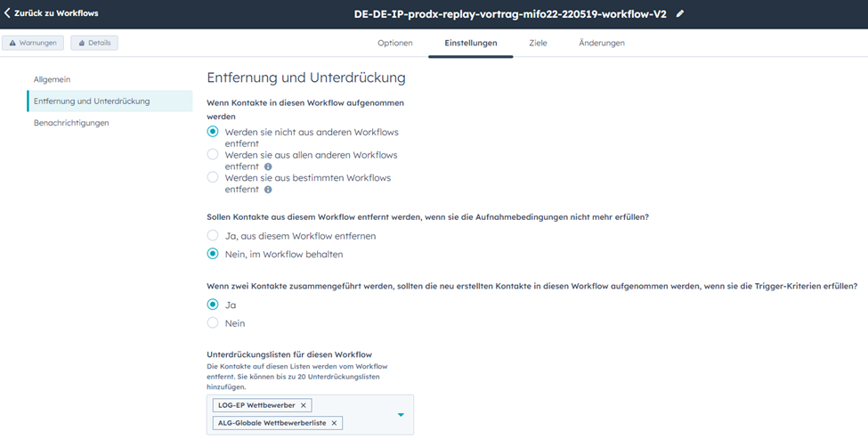
Task: Click info icon beside 'aus bestimmten Workflows entfernt'
Action: (268, 190)
